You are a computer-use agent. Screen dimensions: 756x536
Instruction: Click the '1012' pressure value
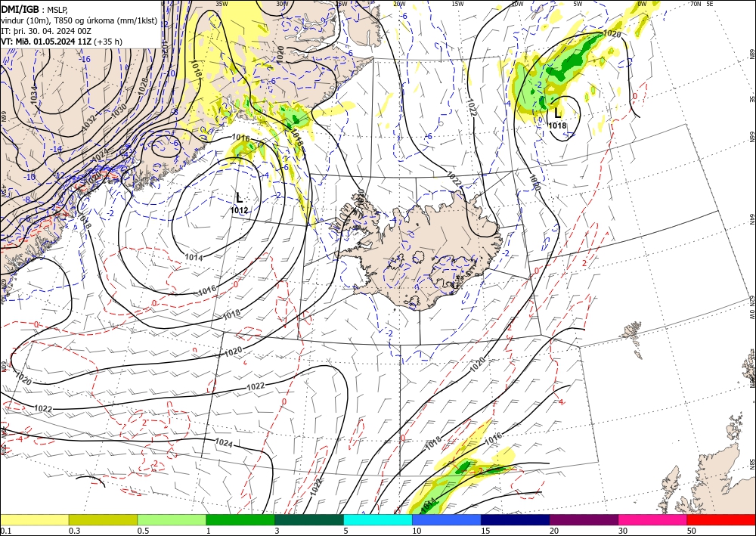tap(239, 210)
